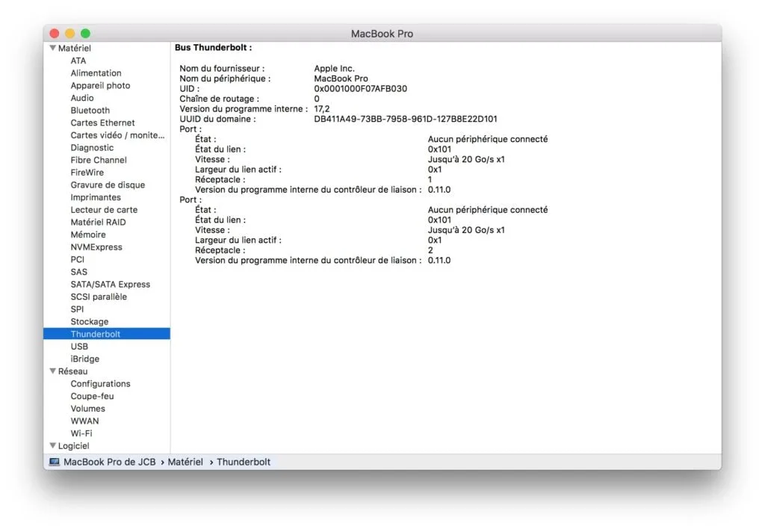
Task: Click Matériel in the bottom path bar
Action: [185, 462]
